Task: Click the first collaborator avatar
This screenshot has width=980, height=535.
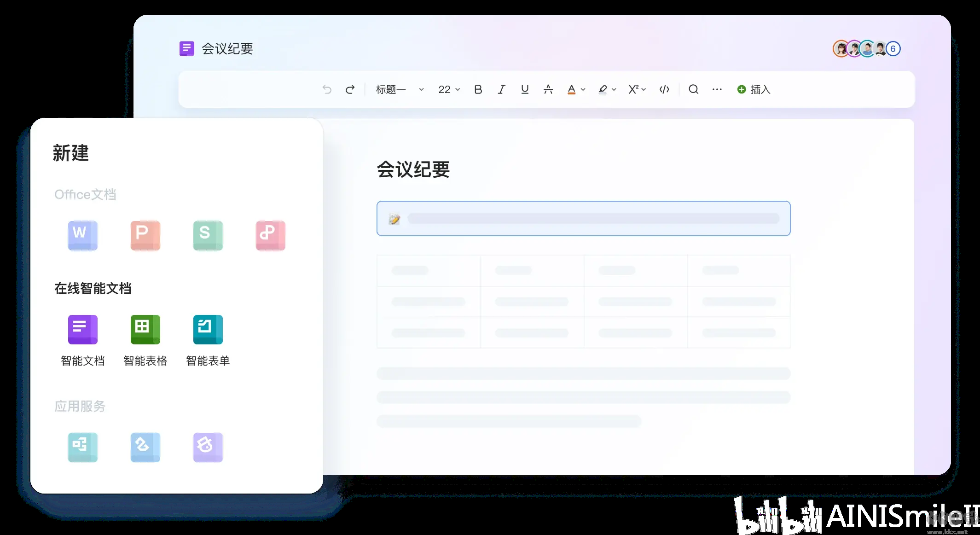Action: 840,49
